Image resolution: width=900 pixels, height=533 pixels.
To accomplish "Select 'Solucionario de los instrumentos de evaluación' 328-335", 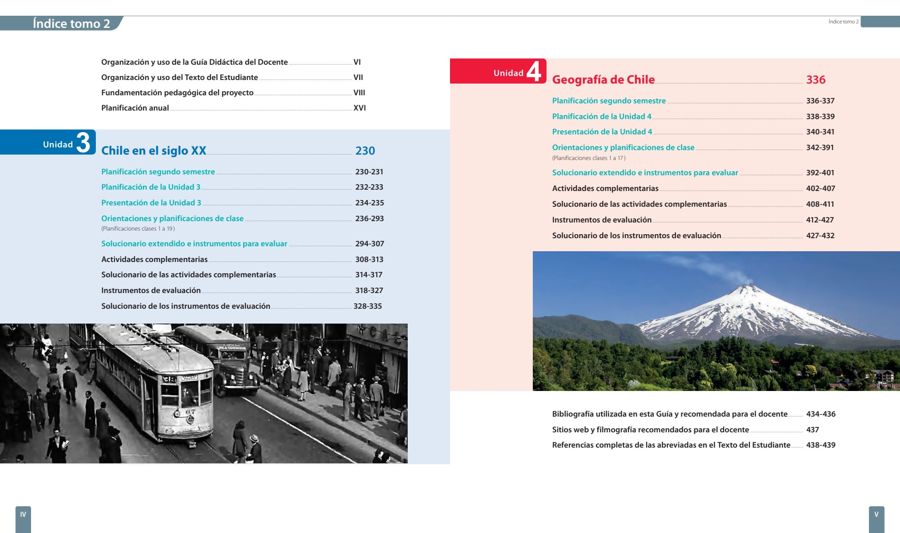I will click(185, 306).
